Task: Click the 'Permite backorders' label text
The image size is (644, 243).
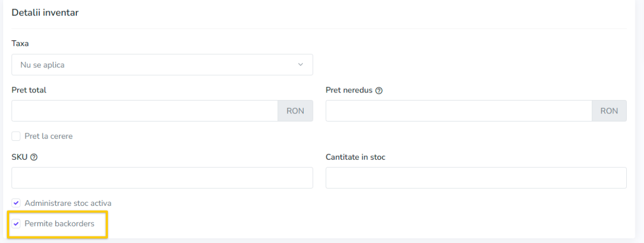Action: (x=60, y=224)
